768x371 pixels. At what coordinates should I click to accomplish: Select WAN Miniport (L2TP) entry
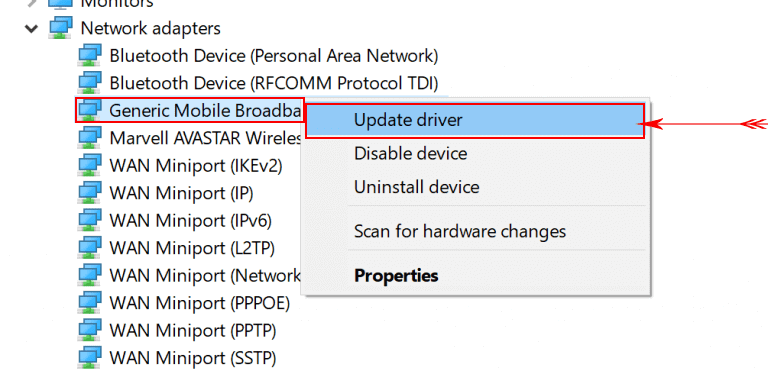[192, 248]
